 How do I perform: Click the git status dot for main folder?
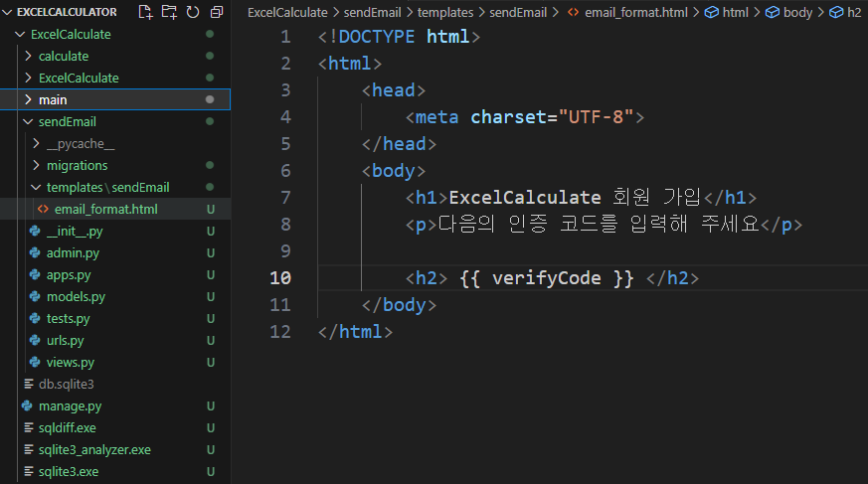[210, 99]
